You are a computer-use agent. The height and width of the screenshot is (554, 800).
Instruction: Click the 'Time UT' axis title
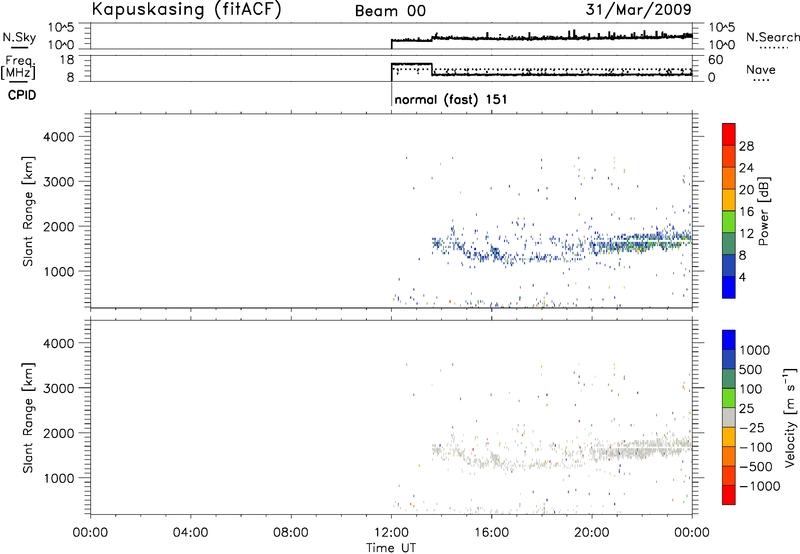point(391,548)
